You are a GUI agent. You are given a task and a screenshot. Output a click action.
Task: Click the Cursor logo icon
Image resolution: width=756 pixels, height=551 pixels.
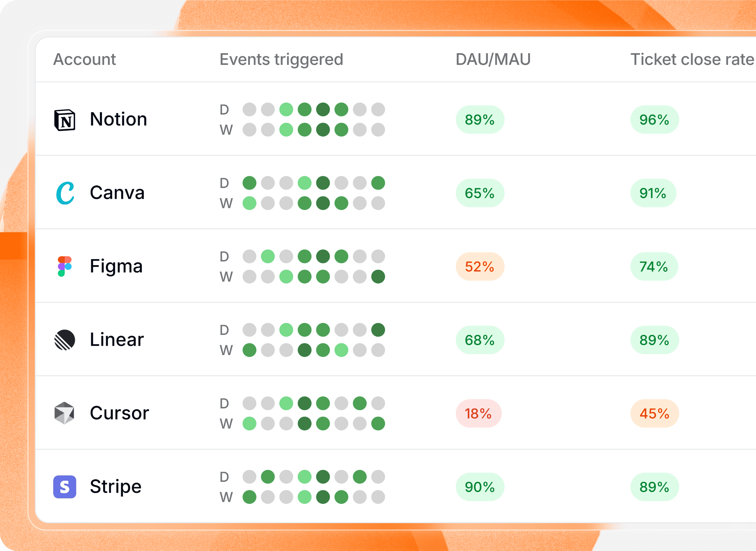click(x=64, y=413)
